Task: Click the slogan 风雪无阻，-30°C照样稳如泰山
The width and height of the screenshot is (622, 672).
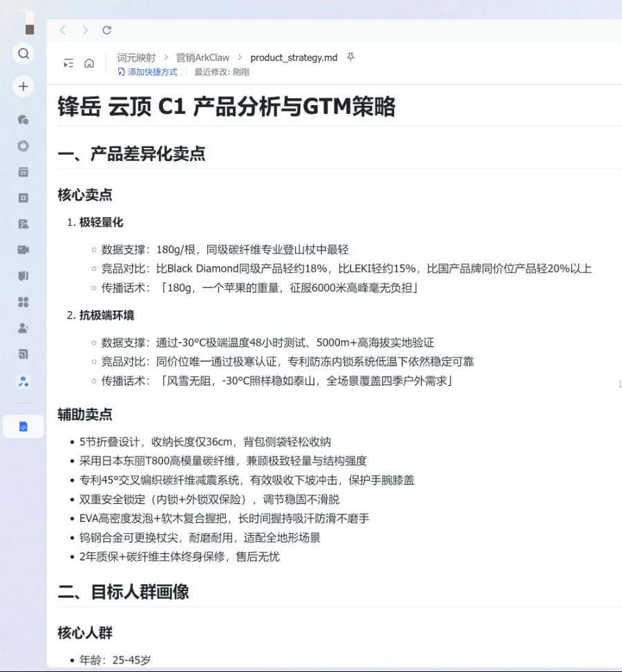Action: coord(277,381)
